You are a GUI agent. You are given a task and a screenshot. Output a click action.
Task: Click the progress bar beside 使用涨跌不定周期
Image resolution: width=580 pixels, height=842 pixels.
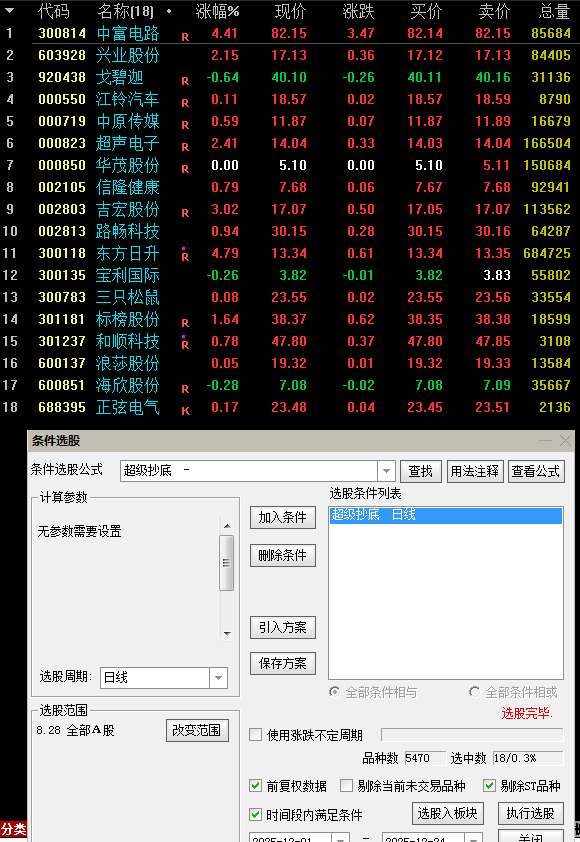pos(472,735)
